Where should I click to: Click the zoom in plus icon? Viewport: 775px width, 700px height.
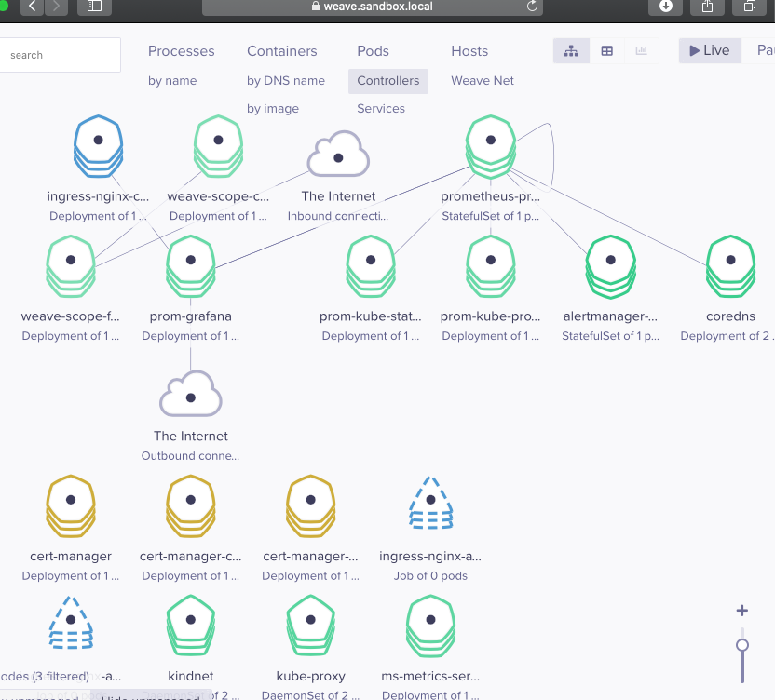click(x=741, y=611)
